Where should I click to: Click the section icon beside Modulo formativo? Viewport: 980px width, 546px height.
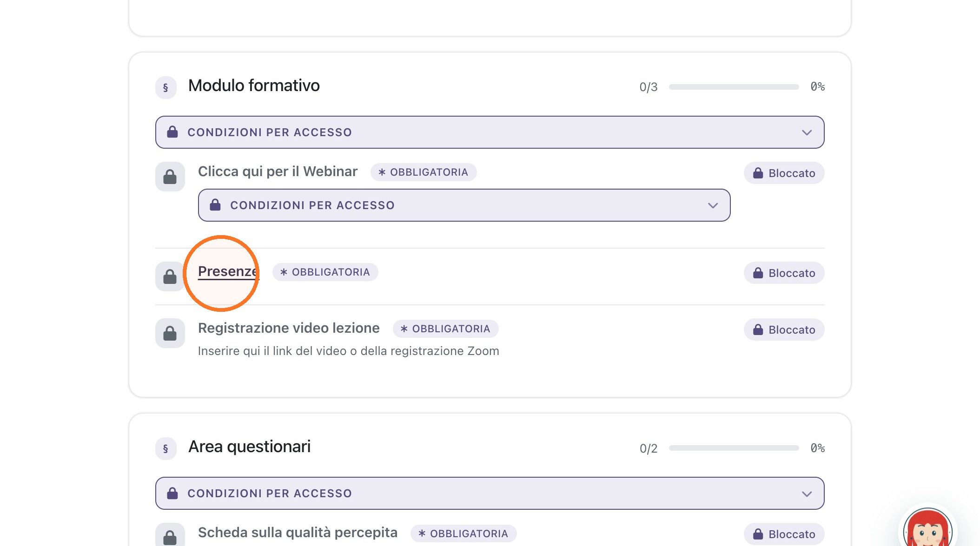[x=166, y=87]
